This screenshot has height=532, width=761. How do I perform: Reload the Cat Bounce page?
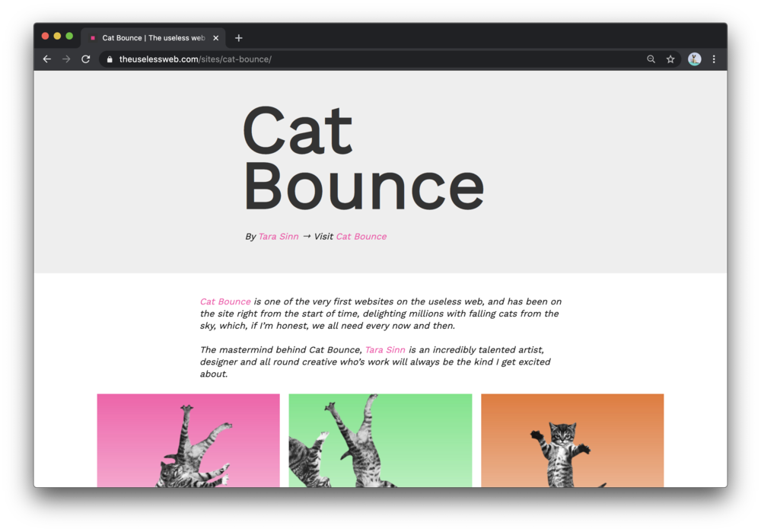coord(86,59)
